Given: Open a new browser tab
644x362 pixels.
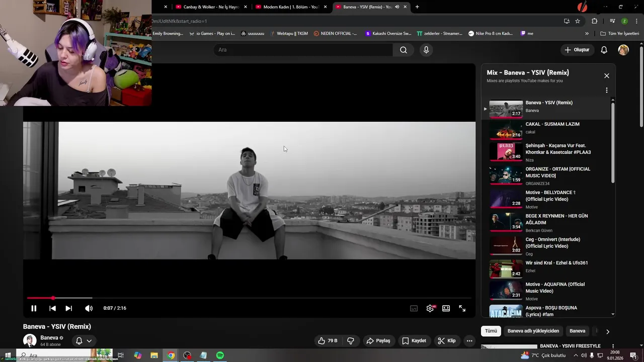Looking at the screenshot, I should [417, 7].
